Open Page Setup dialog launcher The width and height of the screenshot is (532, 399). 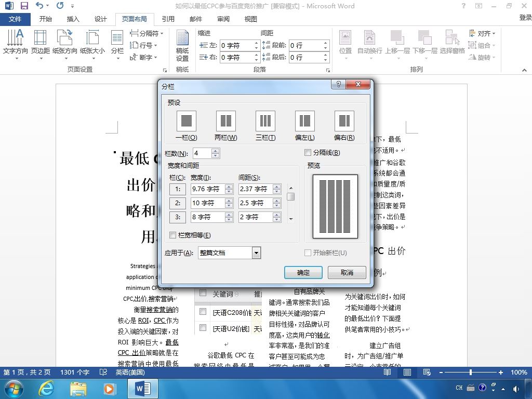pos(165,70)
